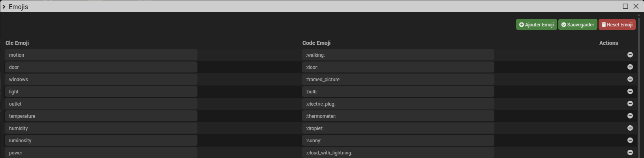Screen dimensions: 644x158
Task: Click the Ajouter Emoji button
Action: point(536,24)
